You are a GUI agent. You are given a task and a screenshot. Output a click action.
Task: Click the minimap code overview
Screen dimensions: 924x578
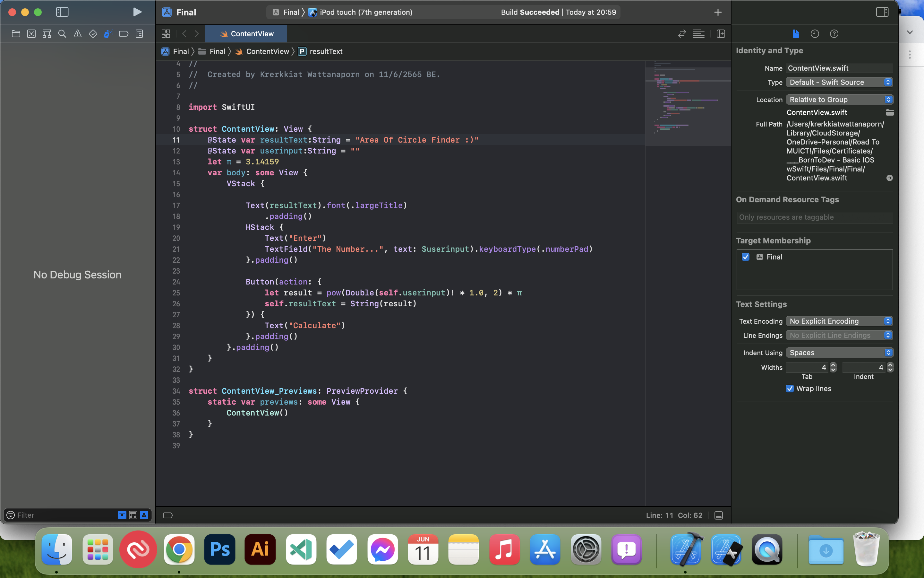688,103
